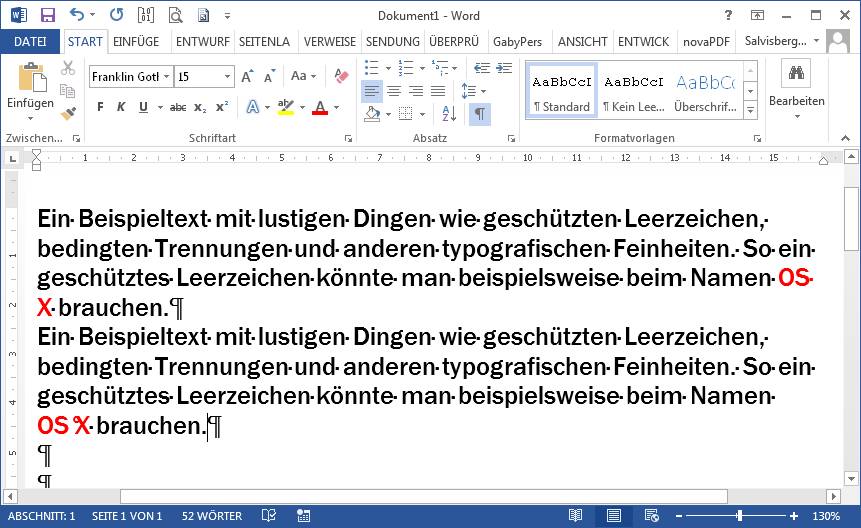861x528 pixels.
Task: Decrease indent icon
Action: pyautogui.click(x=482, y=68)
